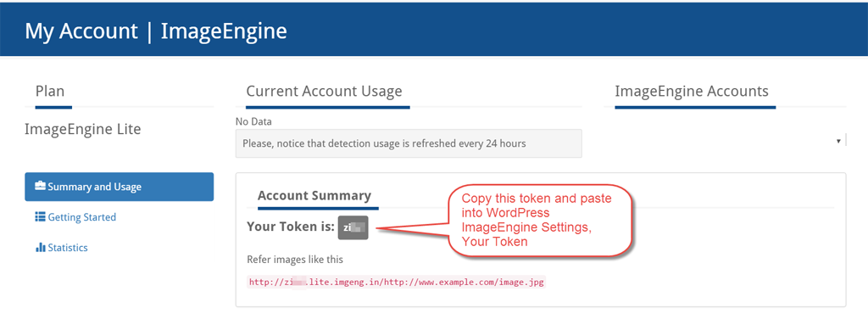Expand the ImageEngine Accounts dropdown arrow
The width and height of the screenshot is (868, 325).
[x=839, y=142]
